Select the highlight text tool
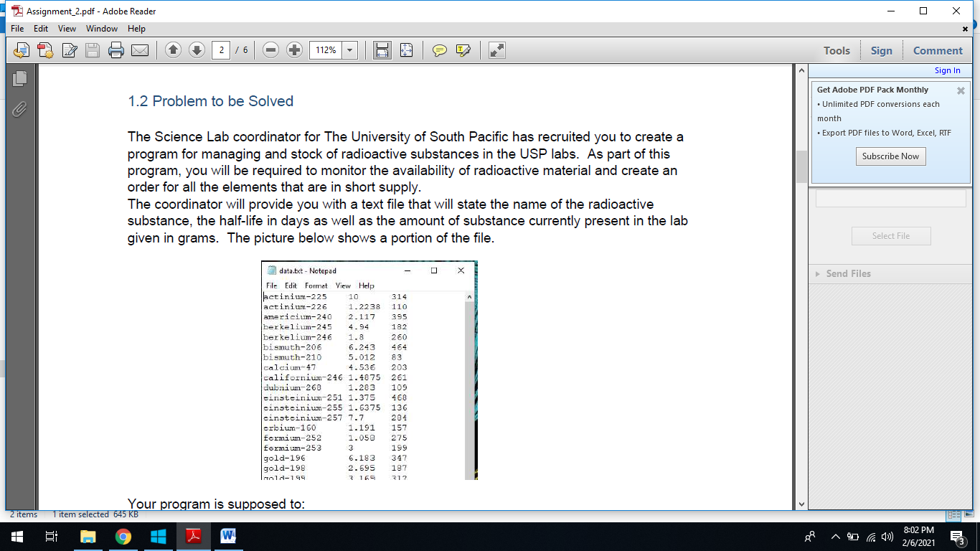This screenshot has width=980, height=551. (x=461, y=50)
